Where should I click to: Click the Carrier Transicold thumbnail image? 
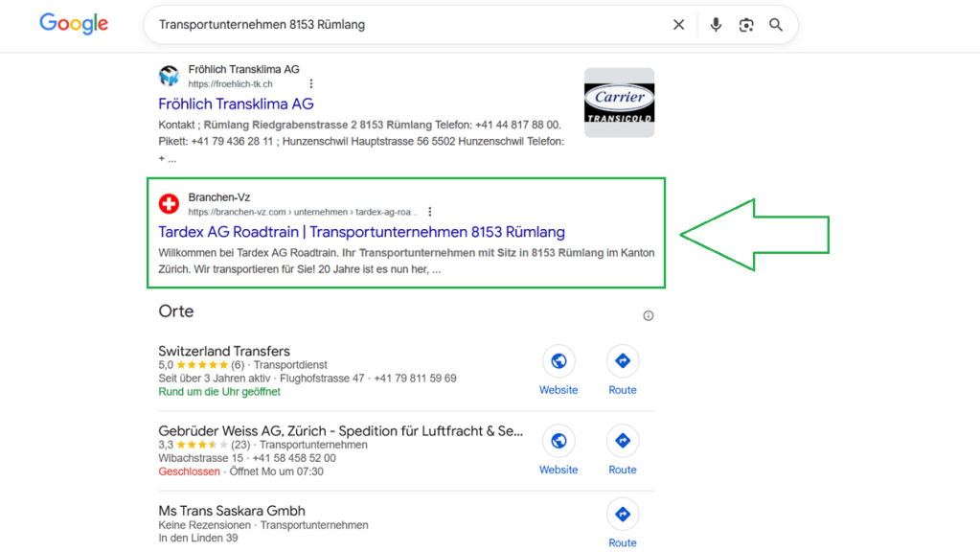(x=619, y=103)
